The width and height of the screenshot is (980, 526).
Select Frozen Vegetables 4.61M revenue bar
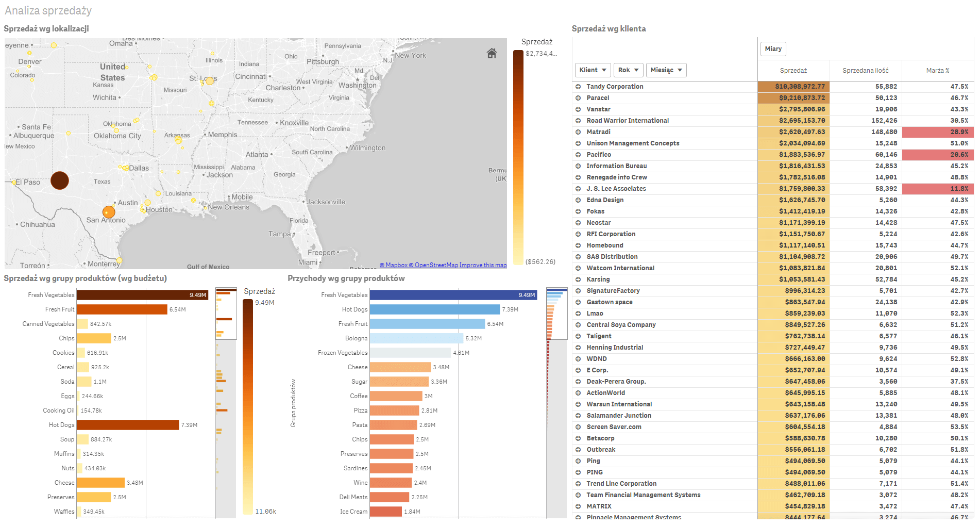click(x=410, y=353)
